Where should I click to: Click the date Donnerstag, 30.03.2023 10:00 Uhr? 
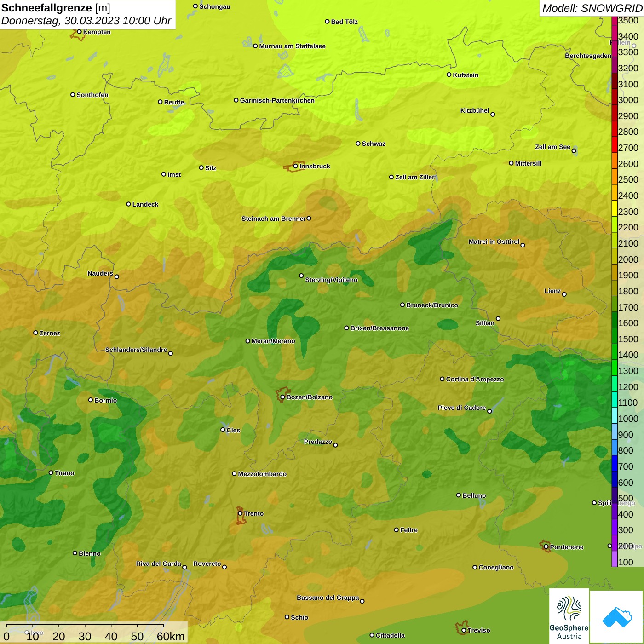coord(86,21)
